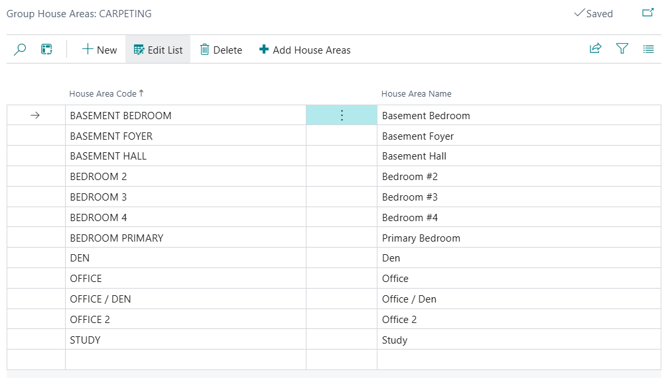Open the search magnifier icon
Viewport: 670px width, 378px height.
point(20,50)
